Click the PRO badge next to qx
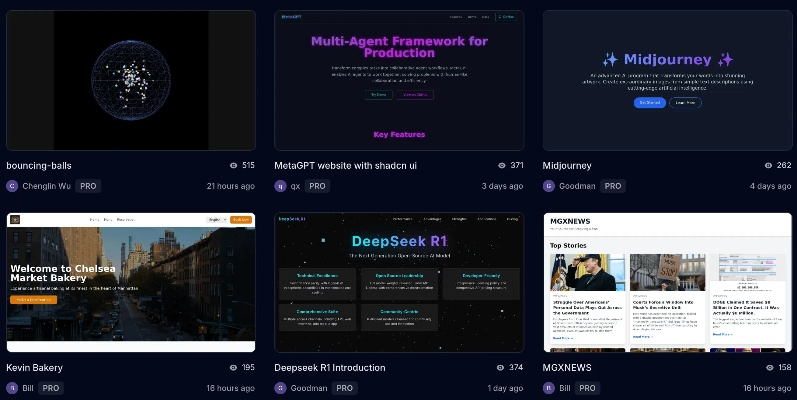The image size is (797, 400). click(317, 186)
